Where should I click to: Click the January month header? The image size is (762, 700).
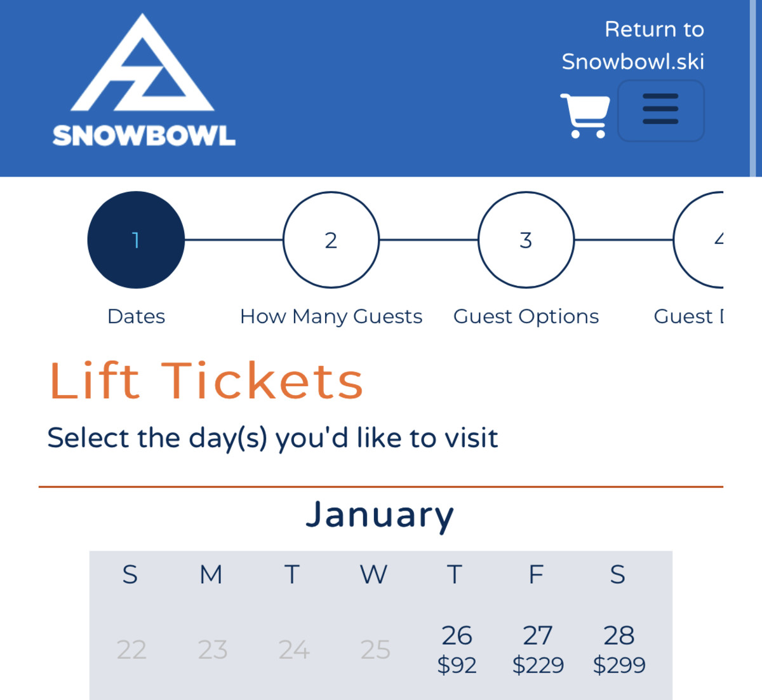(380, 515)
